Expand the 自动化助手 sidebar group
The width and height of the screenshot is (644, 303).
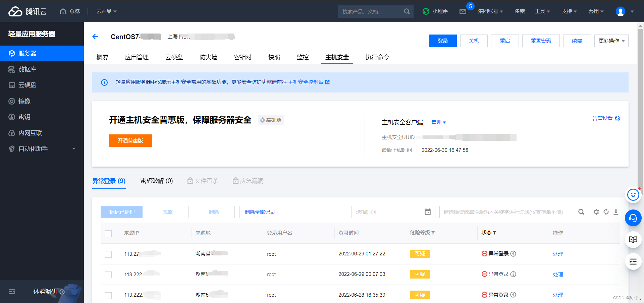42,149
